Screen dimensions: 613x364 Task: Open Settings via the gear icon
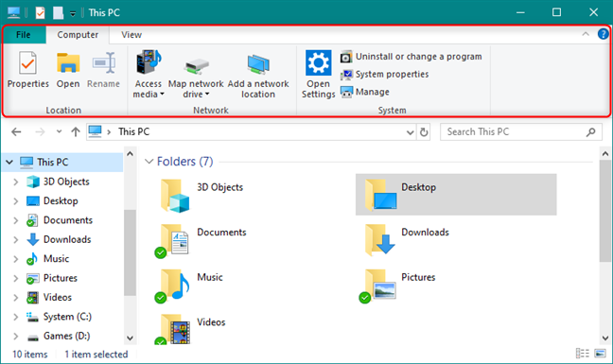318,62
